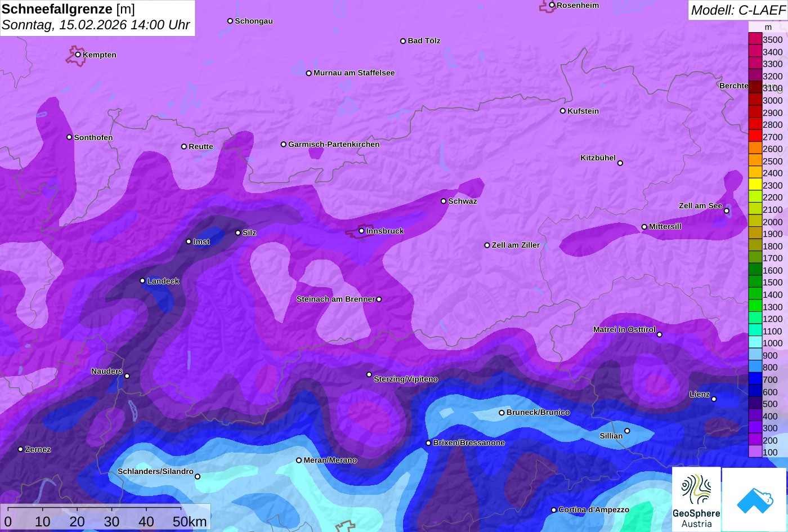Click the Nauders location dot
The width and height of the screenshot is (788, 532).
click(x=127, y=376)
